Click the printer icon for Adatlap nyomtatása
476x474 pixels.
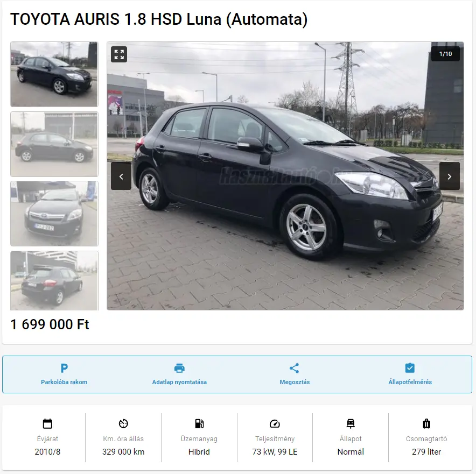pyautogui.click(x=179, y=368)
